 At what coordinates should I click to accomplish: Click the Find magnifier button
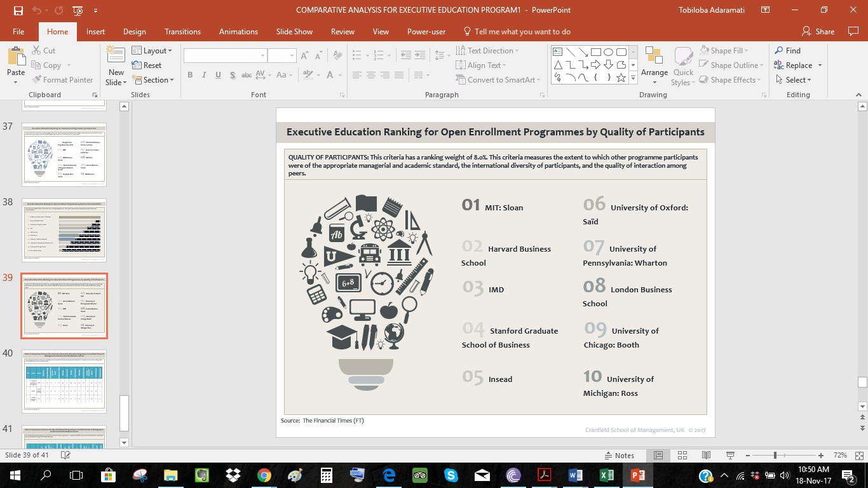787,51
